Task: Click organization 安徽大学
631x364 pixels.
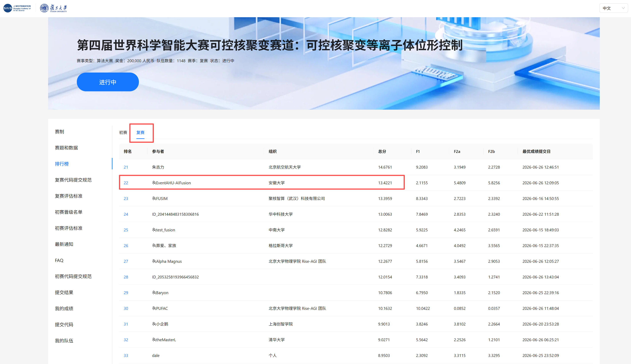Action: tap(276, 183)
